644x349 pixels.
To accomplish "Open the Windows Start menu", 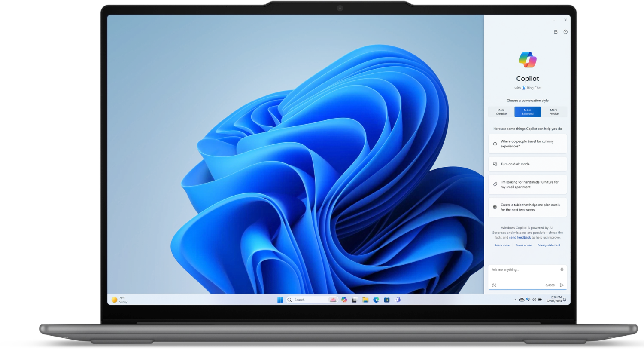I will 280,300.
